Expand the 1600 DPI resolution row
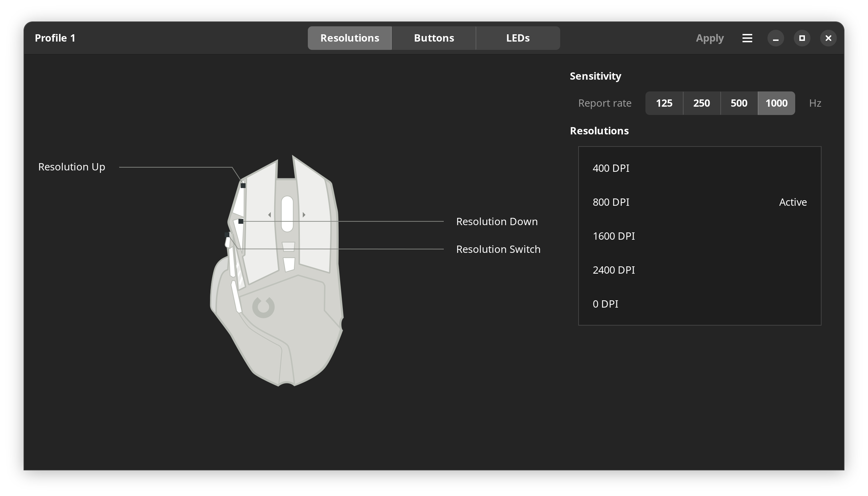Image resolution: width=868 pixels, height=496 pixels. [x=699, y=236]
